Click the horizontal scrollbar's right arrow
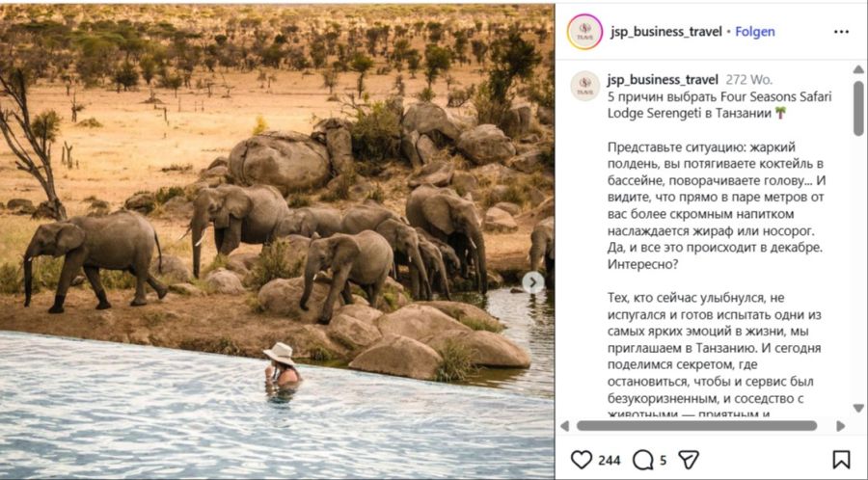The image size is (868, 480). coord(840,425)
